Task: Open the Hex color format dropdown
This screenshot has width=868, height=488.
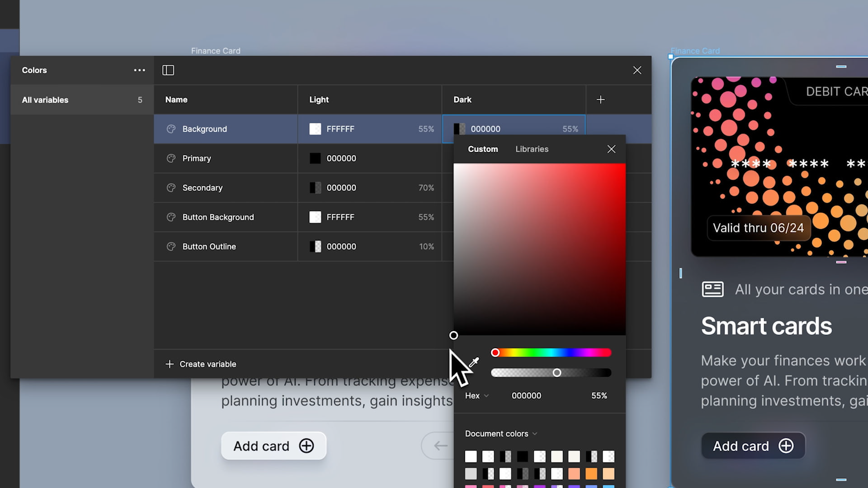Action: 476,395
